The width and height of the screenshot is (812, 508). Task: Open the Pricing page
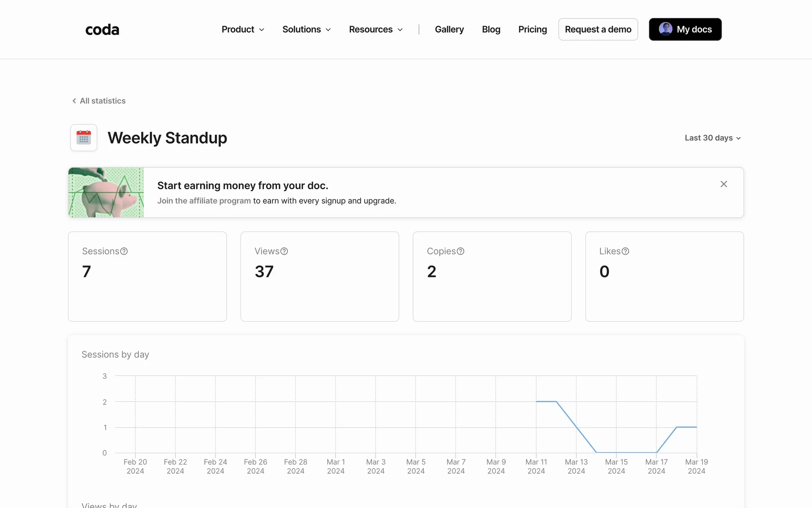(532, 30)
